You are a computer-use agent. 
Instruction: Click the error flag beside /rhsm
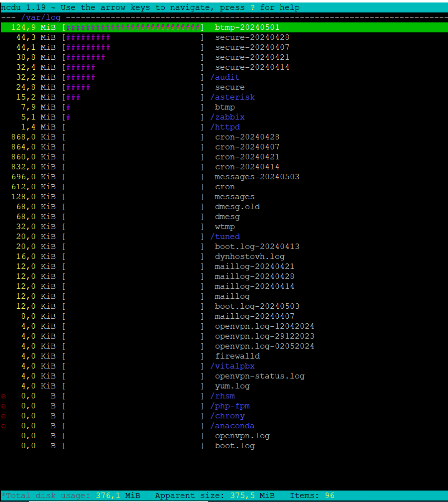click(x=3, y=396)
